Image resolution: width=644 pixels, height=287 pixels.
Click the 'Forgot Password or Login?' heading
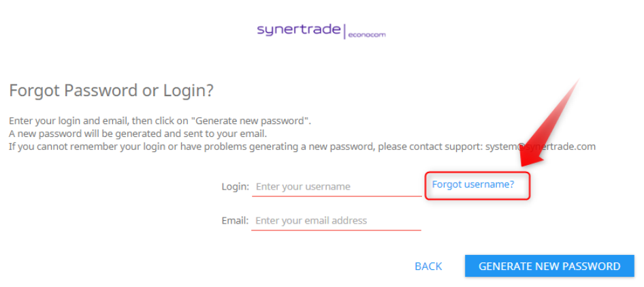[x=111, y=91]
